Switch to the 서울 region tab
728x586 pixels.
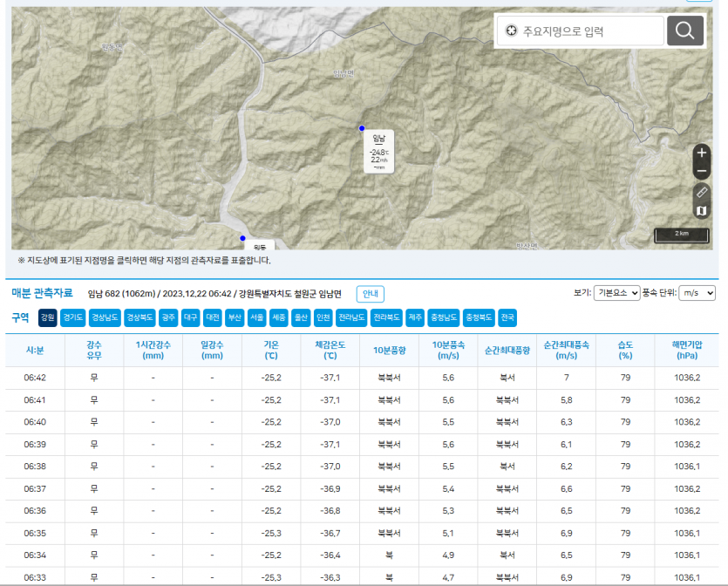(x=256, y=317)
